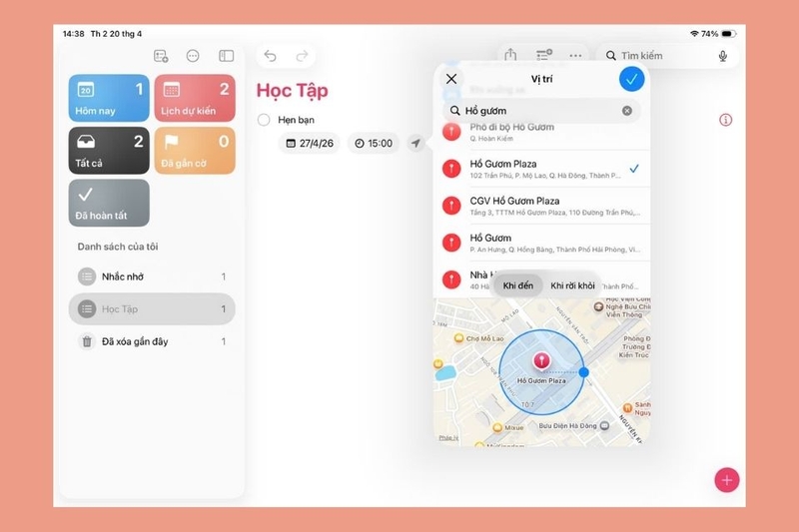This screenshot has width=799, height=532.
Task: Click the location arrow icon chip
Action: pos(415,143)
